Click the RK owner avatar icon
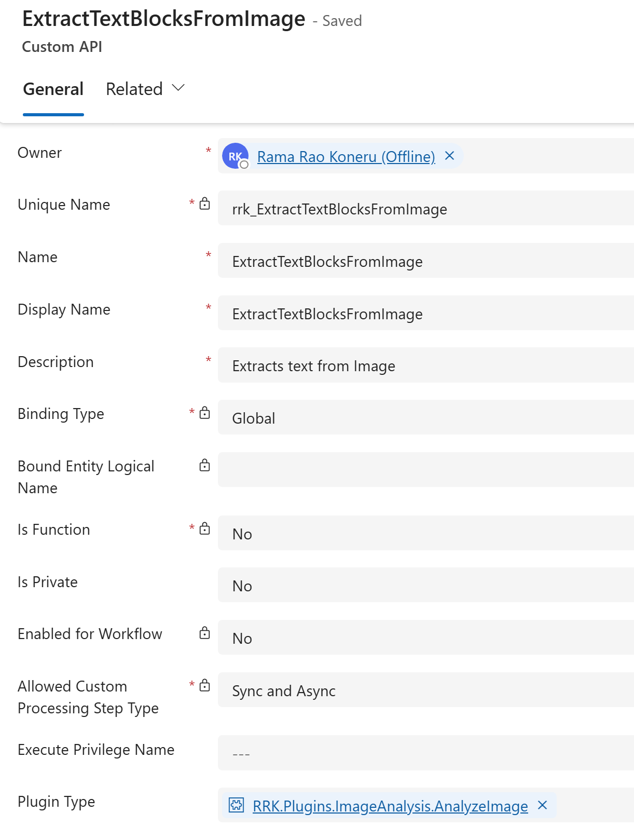 tap(235, 156)
